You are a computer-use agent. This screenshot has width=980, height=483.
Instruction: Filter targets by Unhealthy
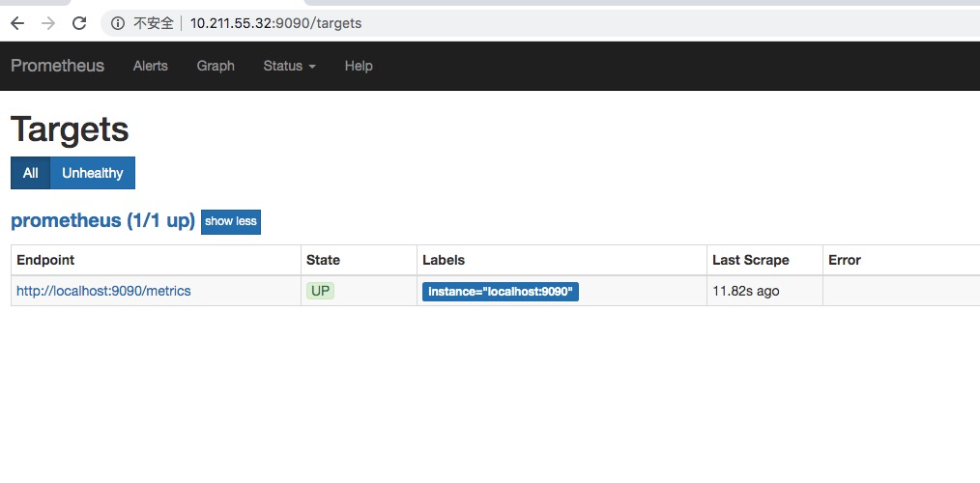93,173
